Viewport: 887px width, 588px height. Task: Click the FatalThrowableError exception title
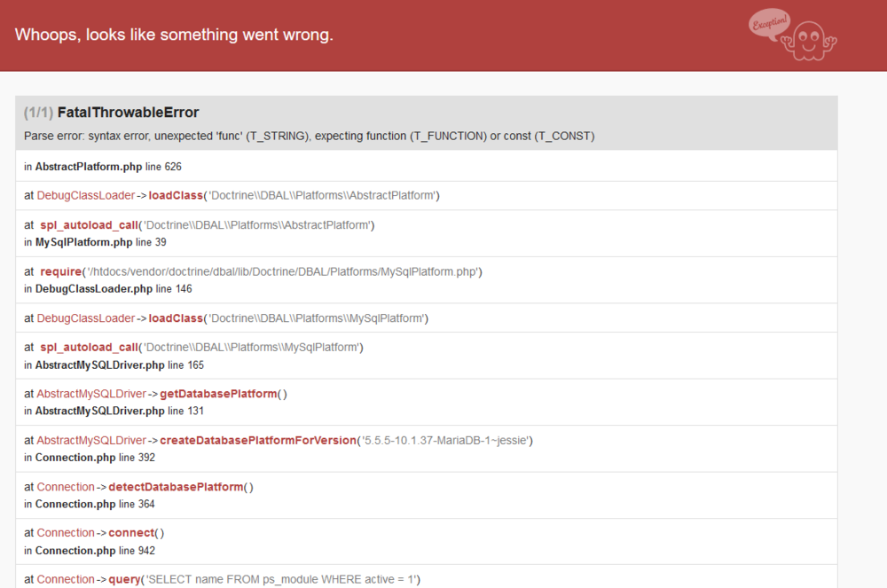click(128, 113)
